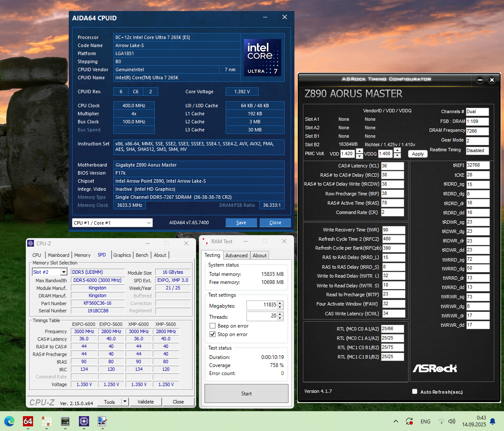The image size is (504, 431).
Task: Decrease VDDQ voltage with down arrow
Action: [x=397, y=156]
